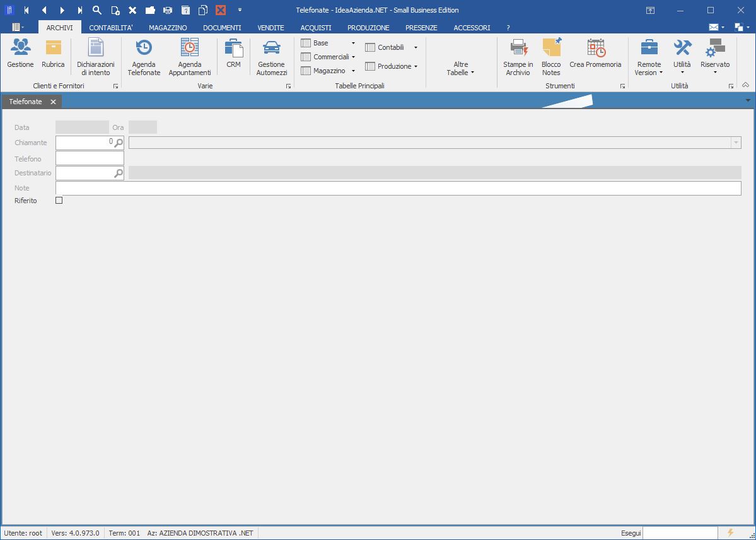The height and width of the screenshot is (540, 756).
Task: Open application file menu button
Action: click(x=18, y=28)
